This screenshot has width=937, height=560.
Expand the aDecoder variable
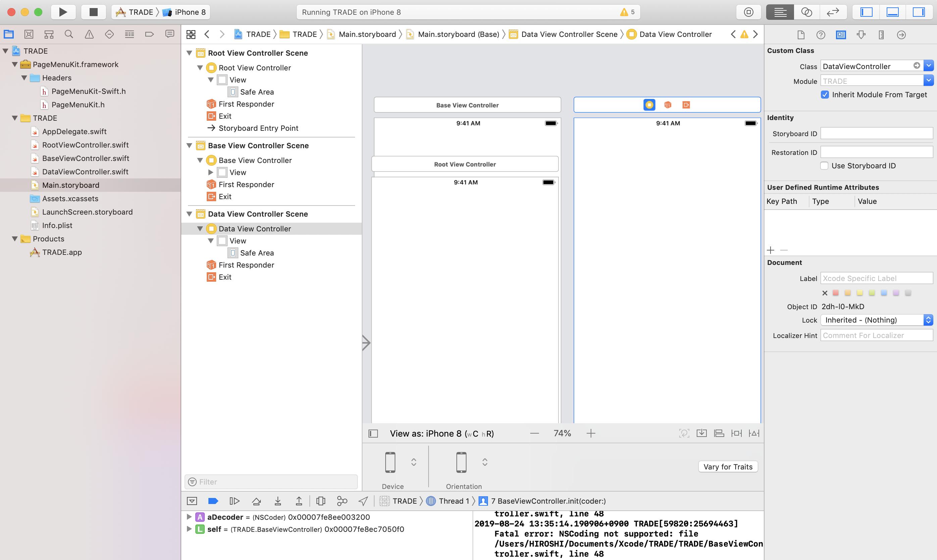pos(189,517)
